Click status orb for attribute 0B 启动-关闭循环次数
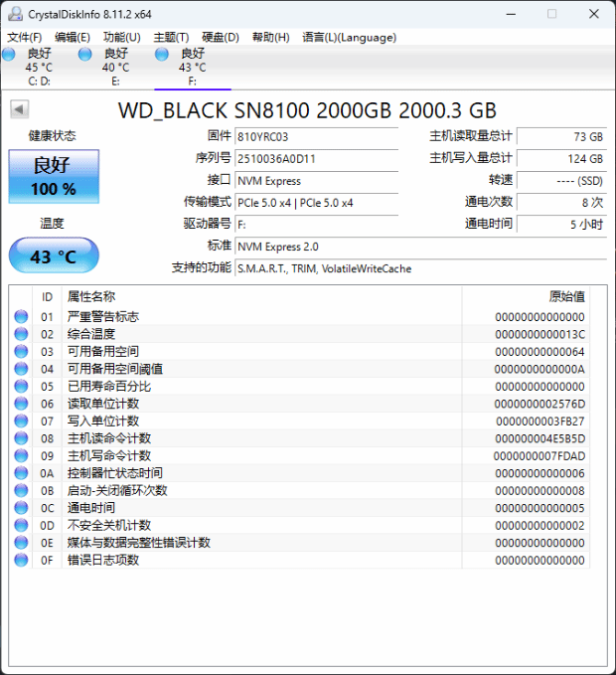 click(21, 490)
